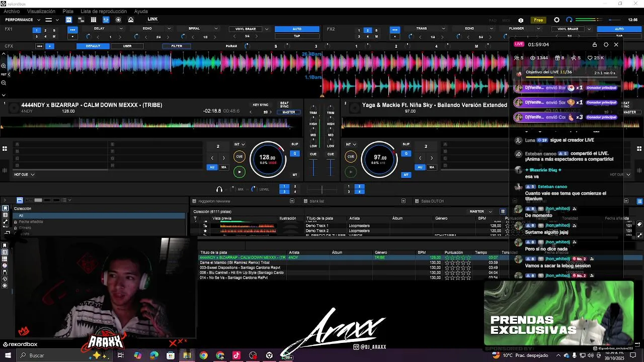
Task: Click the lock icon in LIVE overlay header
Action: point(595,45)
